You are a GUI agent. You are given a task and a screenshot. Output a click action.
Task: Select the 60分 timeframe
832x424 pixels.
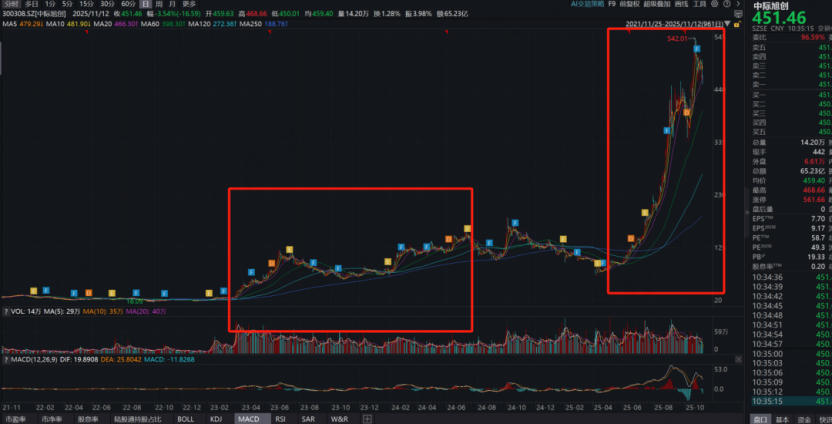pos(128,4)
